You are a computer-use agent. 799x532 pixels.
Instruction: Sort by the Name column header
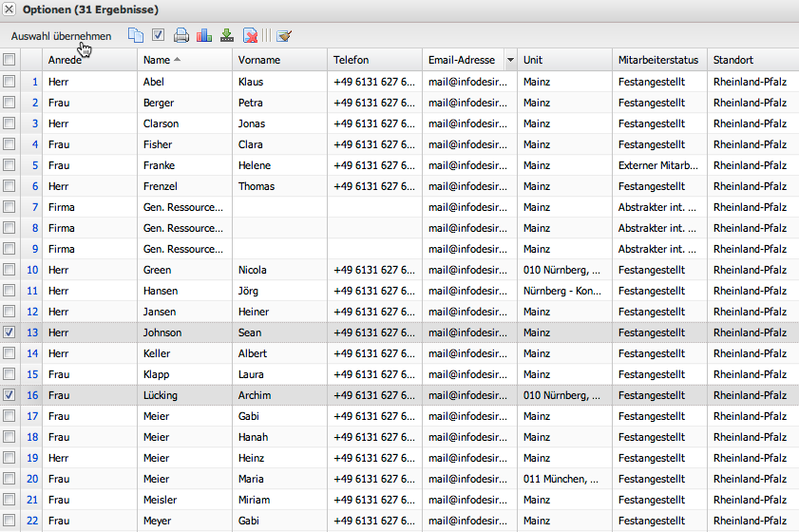[x=157, y=60]
